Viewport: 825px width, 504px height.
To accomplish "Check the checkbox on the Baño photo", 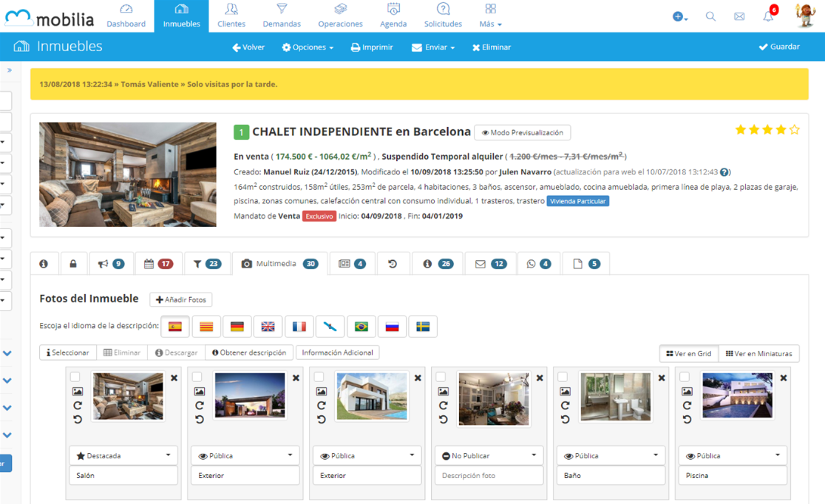I will pyautogui.click(x=563, y=377).
